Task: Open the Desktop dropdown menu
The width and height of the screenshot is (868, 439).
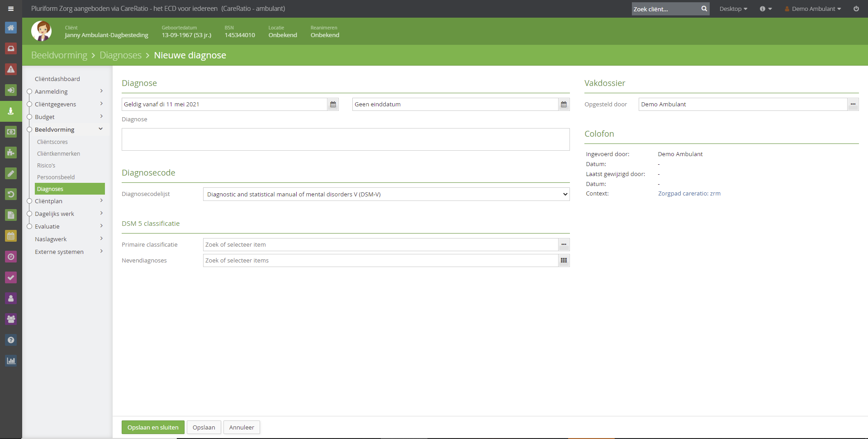Action: click(x=733, y=9)
